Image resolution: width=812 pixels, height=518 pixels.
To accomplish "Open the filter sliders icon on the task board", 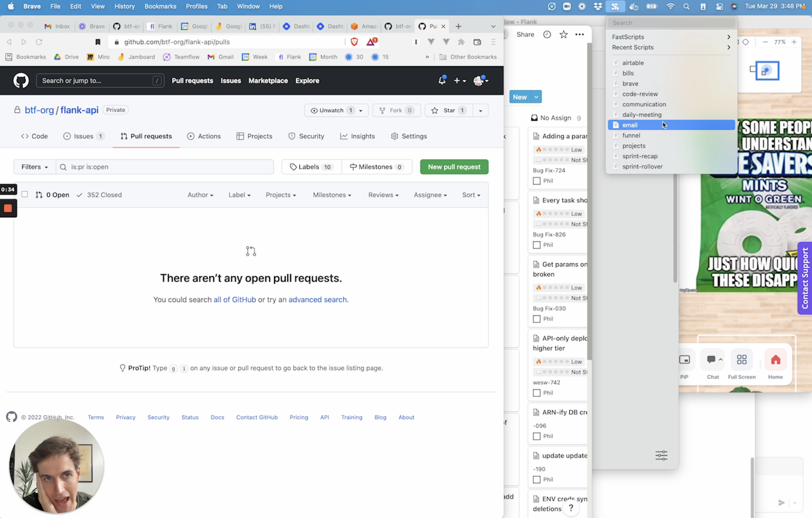I will [x=661, y=455].
